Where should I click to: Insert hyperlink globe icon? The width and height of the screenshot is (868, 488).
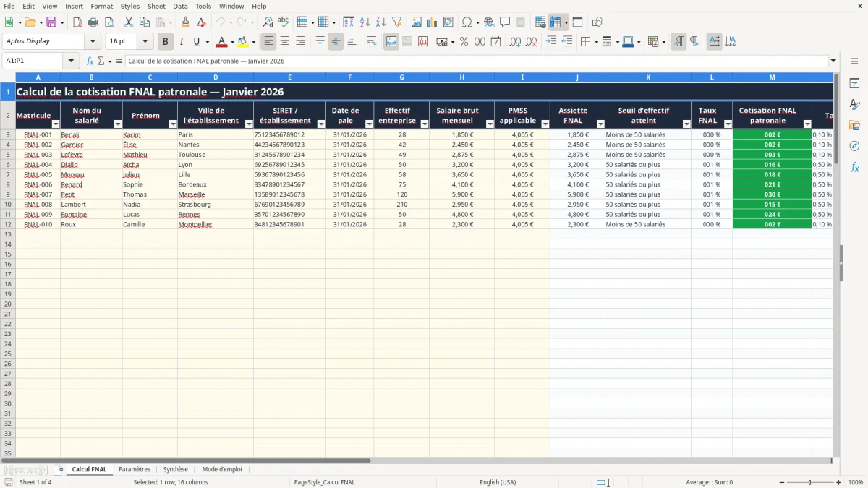point(489,22)
